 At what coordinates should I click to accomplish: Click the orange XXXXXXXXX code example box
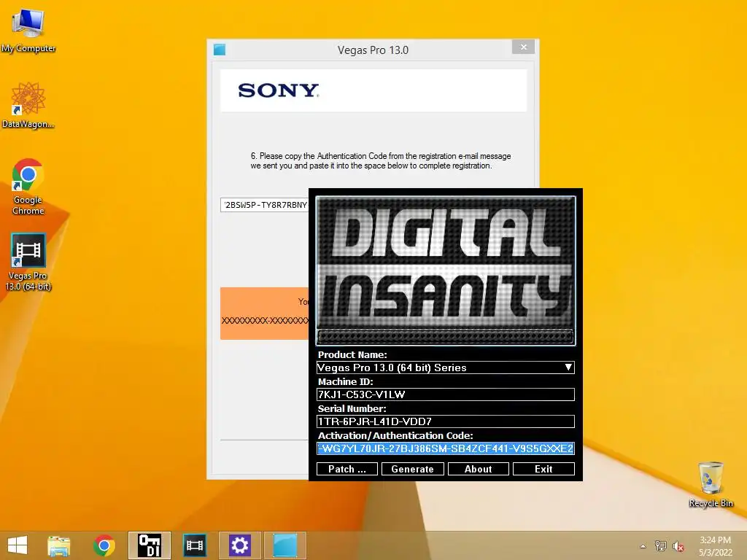(x=264, y=314)
